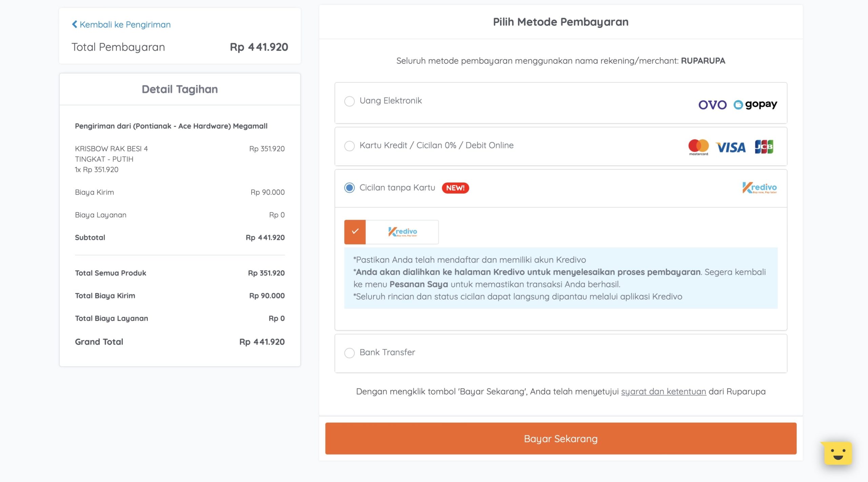Image resolution: width=868 pixels, height=482 pixels.
Task: Toggle the orange Kredivo checkmark box
Action: click(355, 232)
